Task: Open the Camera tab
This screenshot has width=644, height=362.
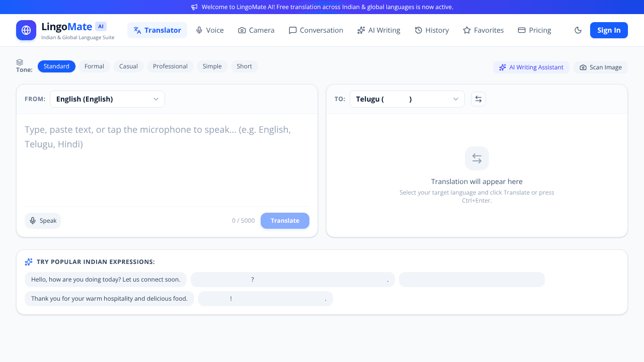Action: (x=257, y=30)
